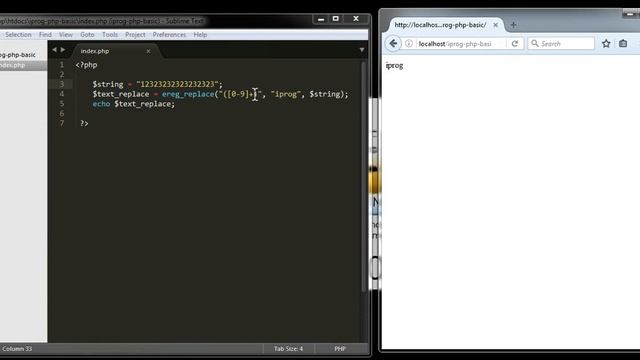Open the Preferences menu

pyautogui.click(x=169, y=35)
